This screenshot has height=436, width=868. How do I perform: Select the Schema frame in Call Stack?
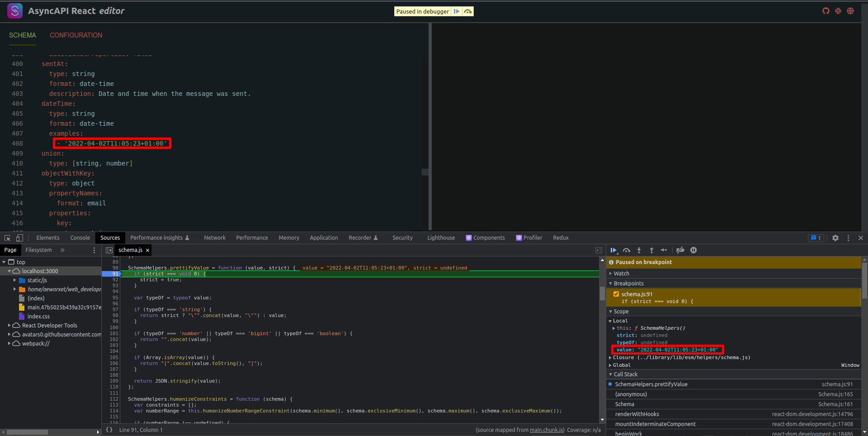[x=624, y=404]
